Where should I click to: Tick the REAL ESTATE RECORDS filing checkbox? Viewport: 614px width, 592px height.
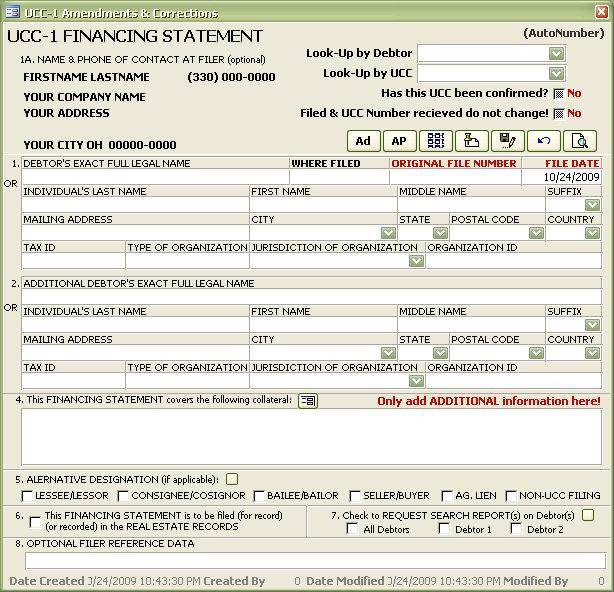pyautogui.click(x=35, y=522)
